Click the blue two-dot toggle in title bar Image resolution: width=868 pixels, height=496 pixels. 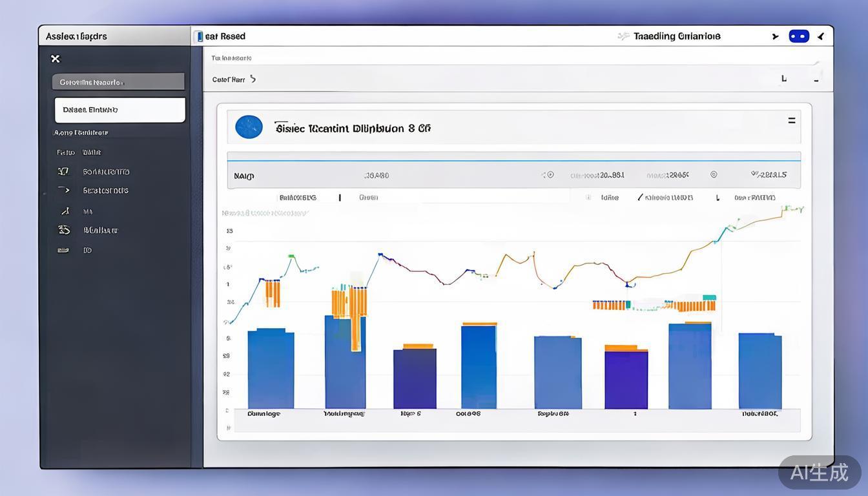[x=799, y=37]
